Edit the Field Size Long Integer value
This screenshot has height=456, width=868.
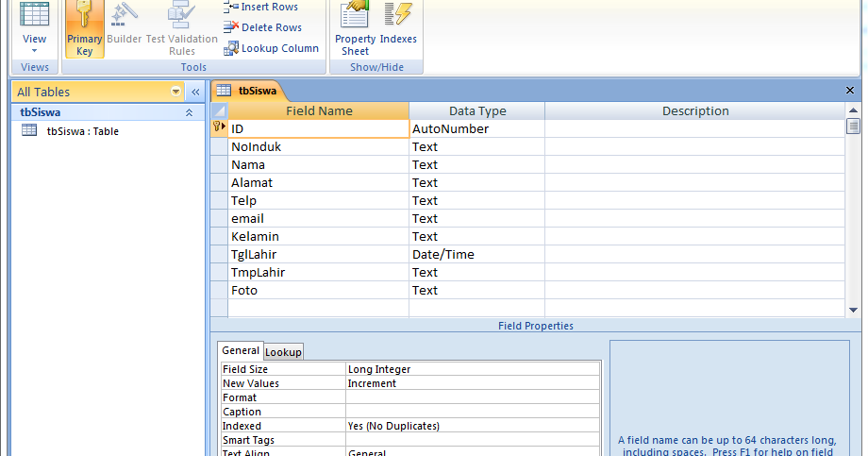pyautogui.click(x=473, y=369)
